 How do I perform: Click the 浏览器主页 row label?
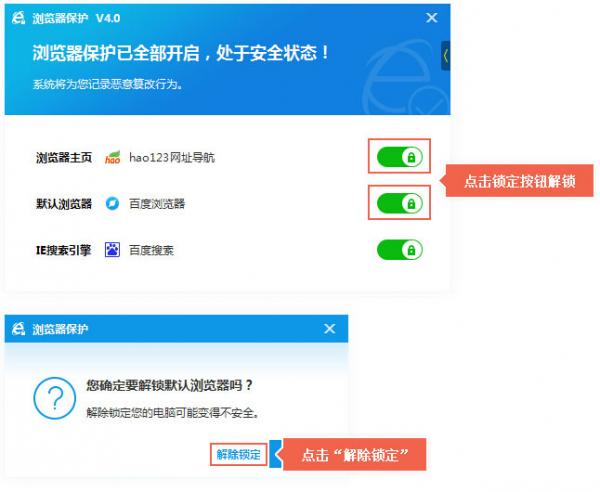64,158
